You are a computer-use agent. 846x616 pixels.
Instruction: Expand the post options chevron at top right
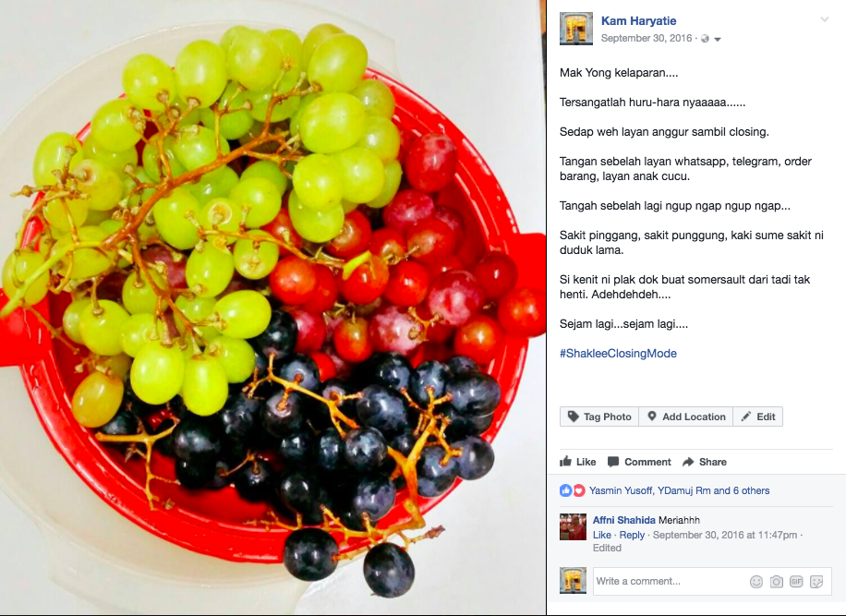[824, 19]
